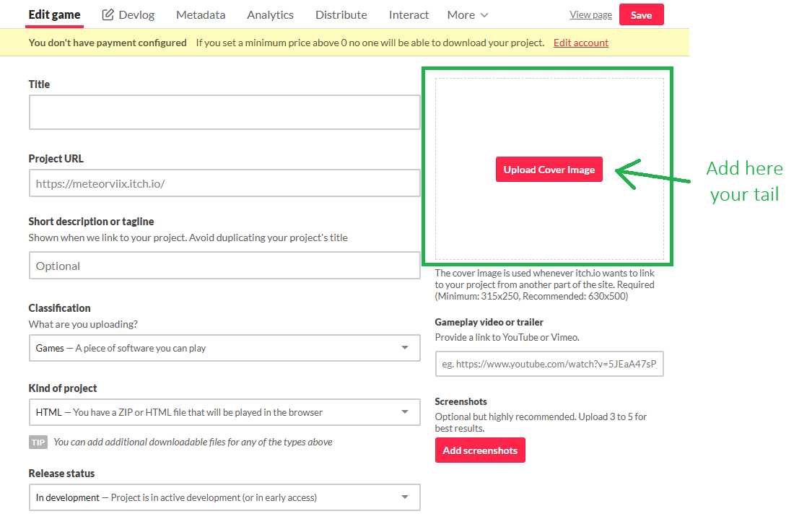Go to the Analytics tab
Screen dimensions: 812x532
pos(270,14)
